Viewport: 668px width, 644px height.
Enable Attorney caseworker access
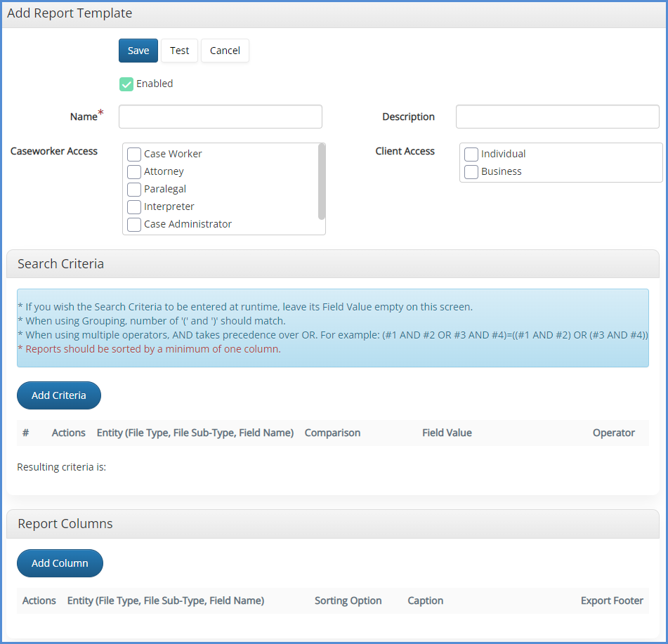pos(134,172)
